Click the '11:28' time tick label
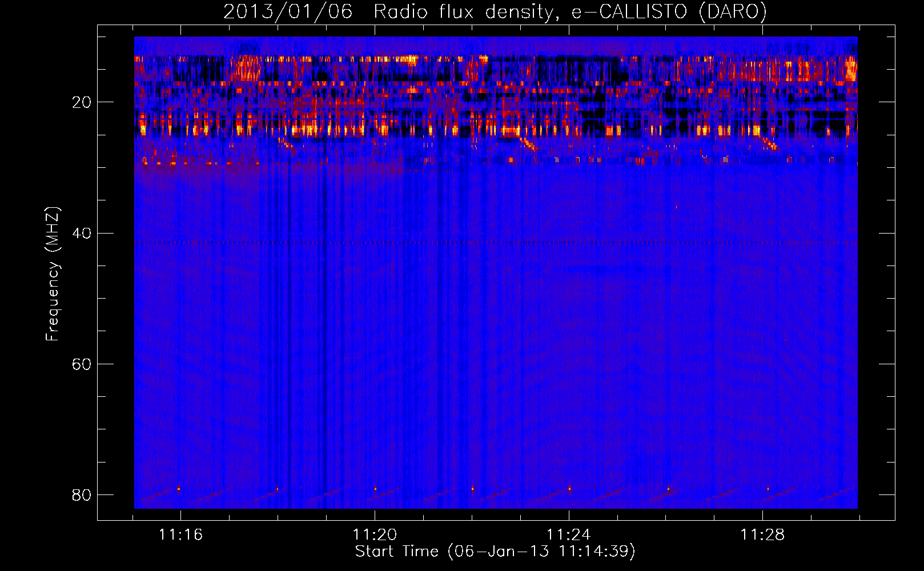The height and width of the screenshot is (571, 924). [x=762, y=534]
